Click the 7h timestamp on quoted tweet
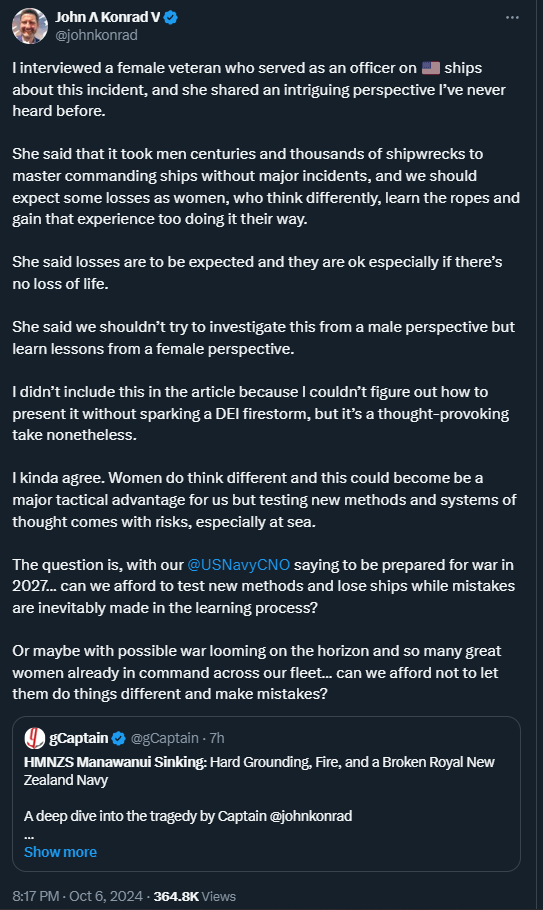This screenshot has height=910, width=543. tap(217, 738)
